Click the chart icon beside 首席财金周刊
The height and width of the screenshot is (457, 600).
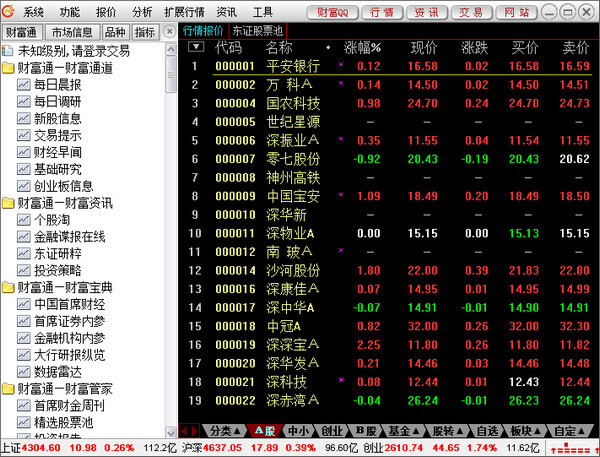[23, 405]
